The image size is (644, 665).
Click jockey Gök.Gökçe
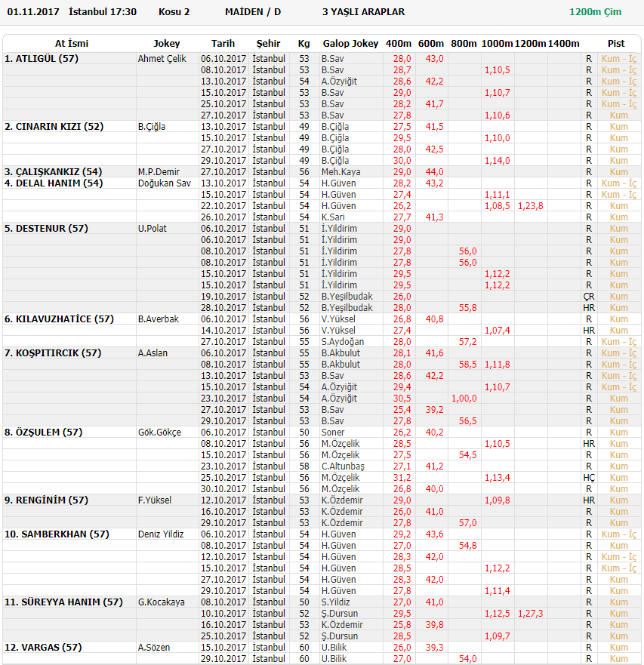(159, 433)
